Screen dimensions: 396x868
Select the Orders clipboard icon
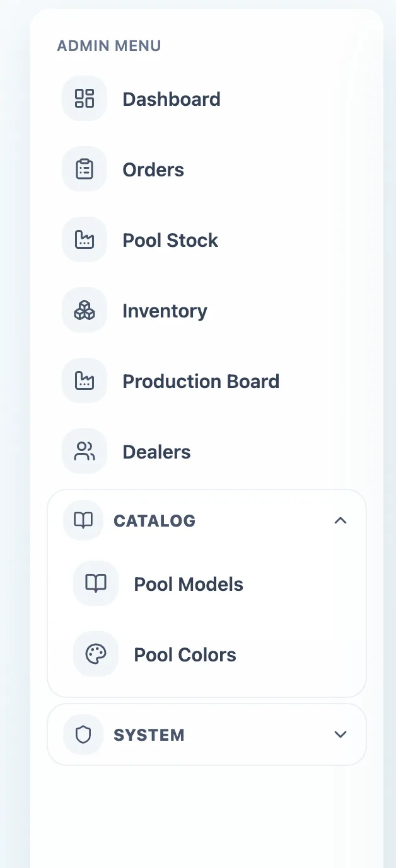click(x=84, y=169)
